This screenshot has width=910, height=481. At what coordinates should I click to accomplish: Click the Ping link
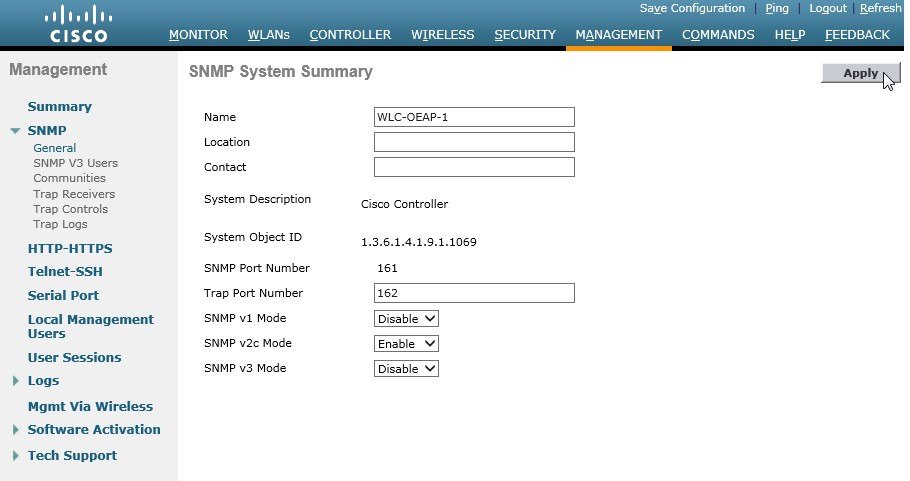click(x=777, y=8)
